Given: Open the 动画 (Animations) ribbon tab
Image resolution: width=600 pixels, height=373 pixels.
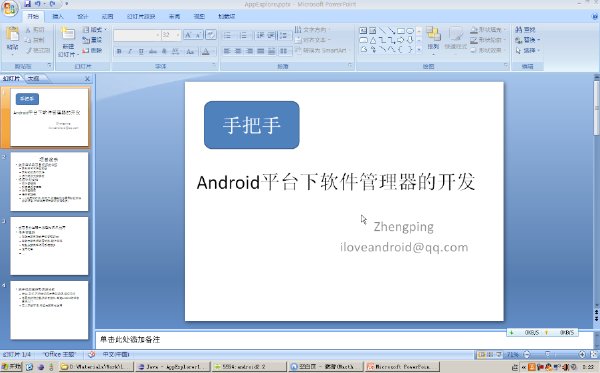Looking at the screenshot, I should click(108, 16).
